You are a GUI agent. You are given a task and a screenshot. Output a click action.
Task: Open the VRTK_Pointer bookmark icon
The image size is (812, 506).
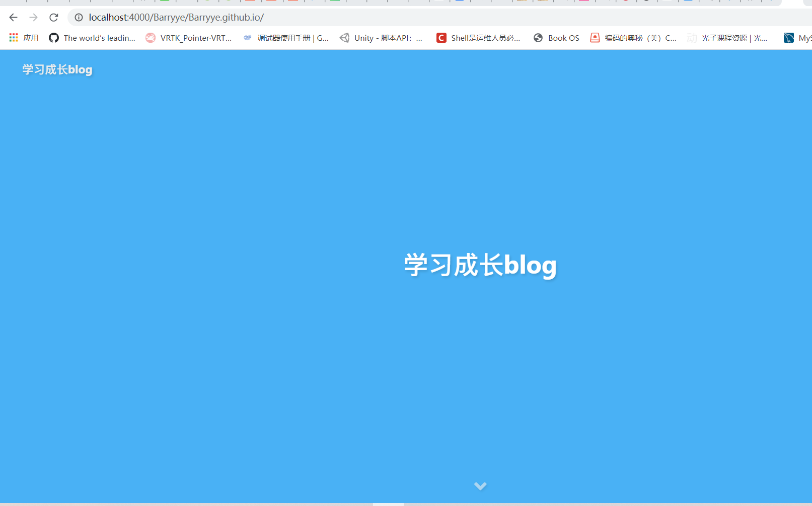[150, 37]
